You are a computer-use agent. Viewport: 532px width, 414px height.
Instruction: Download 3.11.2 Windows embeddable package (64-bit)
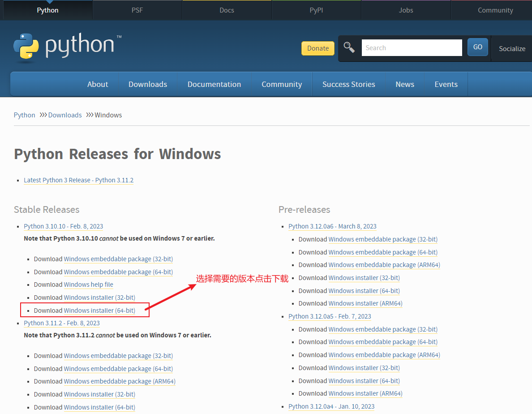coord(118,369)
